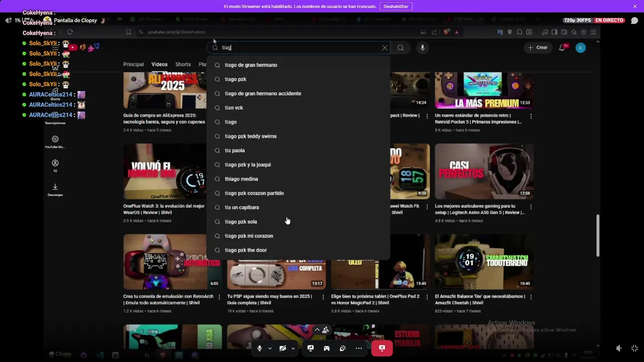
Task: Open YouTube Music in the sidebar
Action: pos(55,142)
